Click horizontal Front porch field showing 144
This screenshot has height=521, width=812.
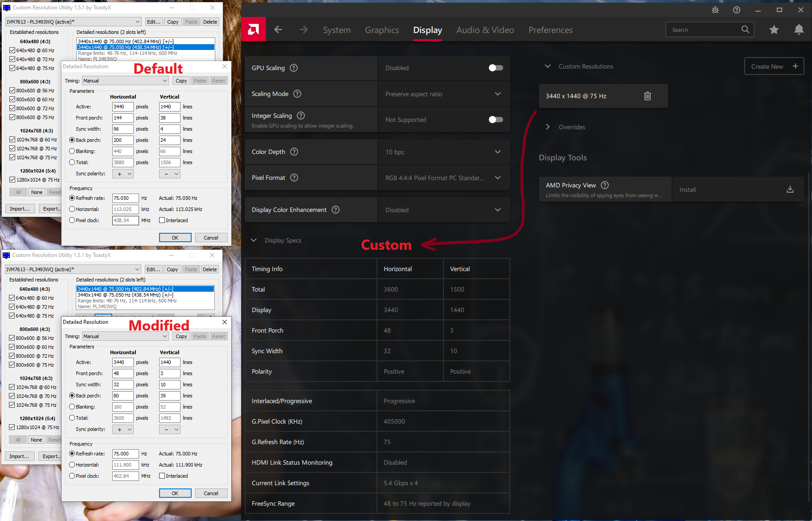pos(123,118)
